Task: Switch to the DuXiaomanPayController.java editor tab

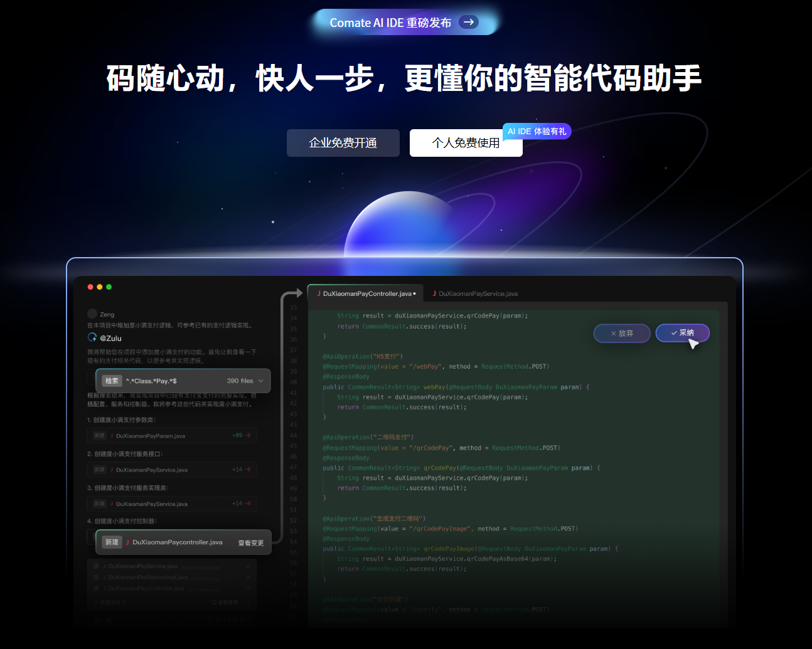Action: (366, 293)
